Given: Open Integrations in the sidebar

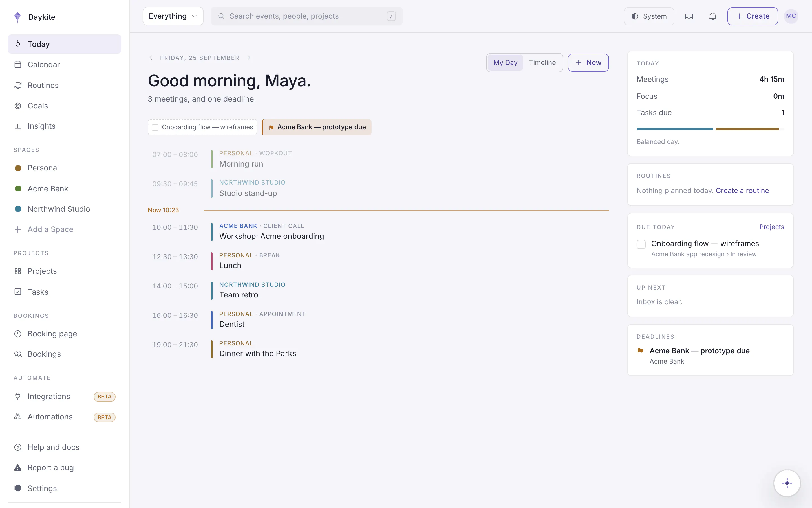Looking at the screenshot, I should coord(64,397).
